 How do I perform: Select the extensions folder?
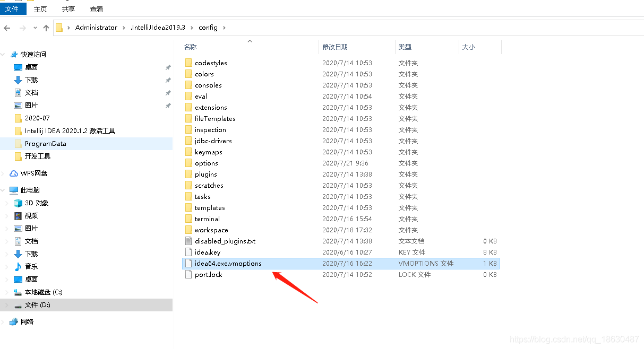(x=211, y=107)
